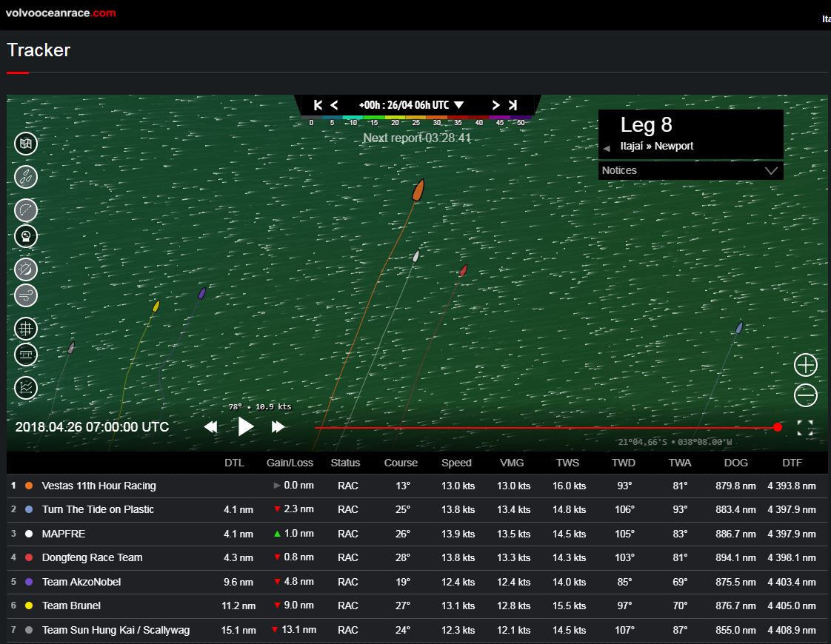
Task: Zoom out on the map
Action: tap(805, 395)
